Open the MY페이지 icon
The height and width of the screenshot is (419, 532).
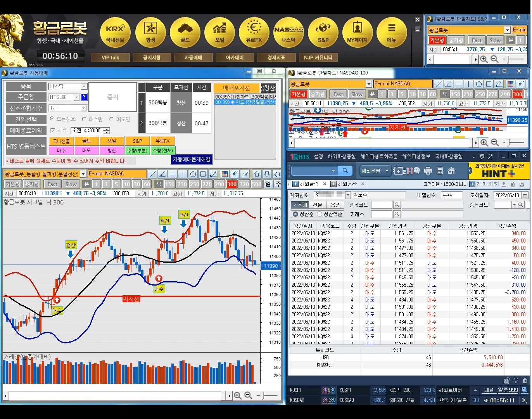click(x=357, y=33)
